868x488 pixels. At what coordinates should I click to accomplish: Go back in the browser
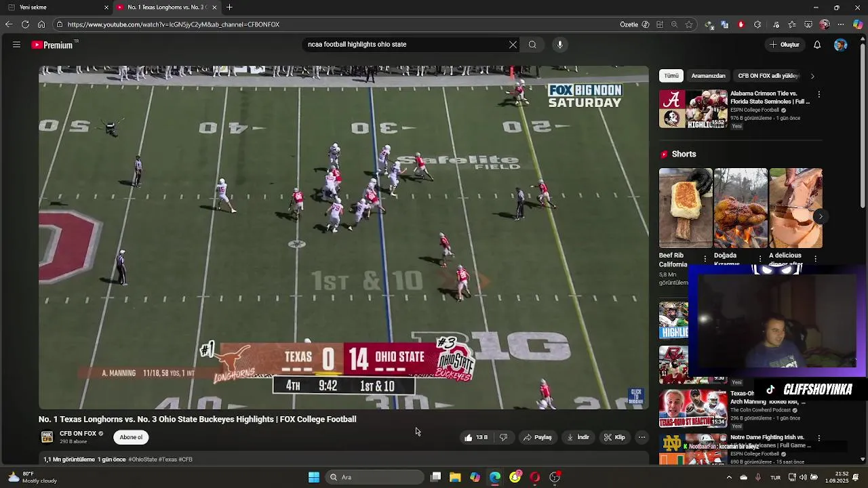(9, 24)
